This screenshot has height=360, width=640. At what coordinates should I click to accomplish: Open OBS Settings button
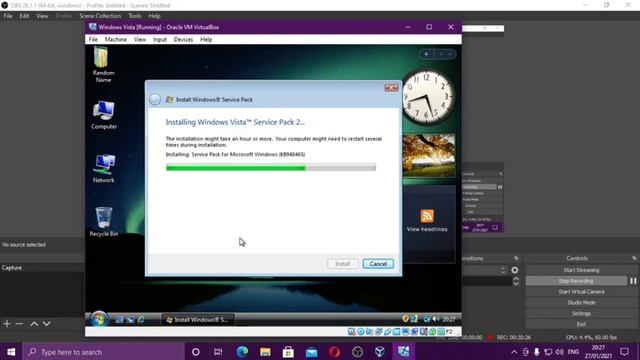click(581, 313)
